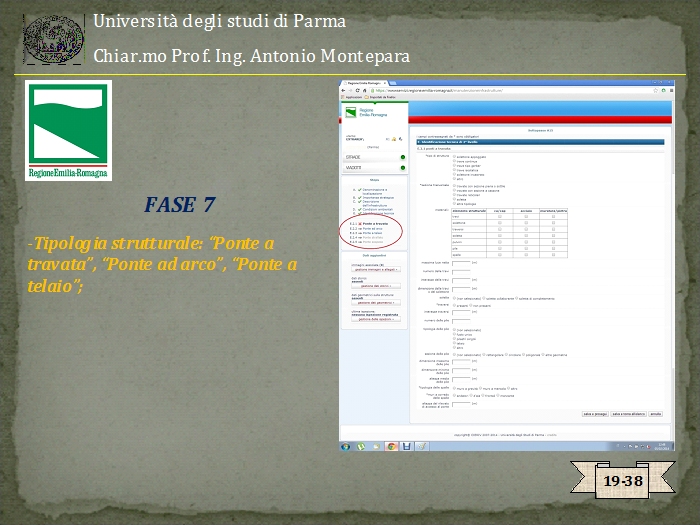
Task: Click the 'massima luce netta' input field
Action: [x=461, y=263]
